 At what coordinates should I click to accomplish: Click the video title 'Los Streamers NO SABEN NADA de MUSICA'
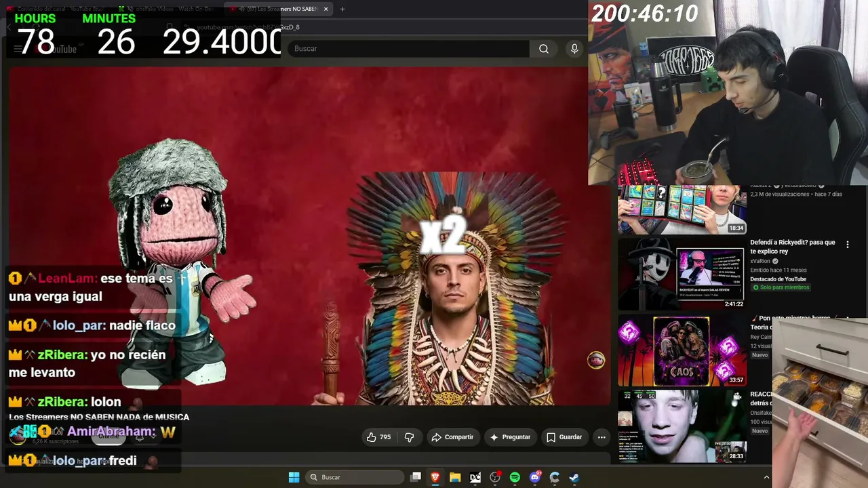tap(99, 417)
